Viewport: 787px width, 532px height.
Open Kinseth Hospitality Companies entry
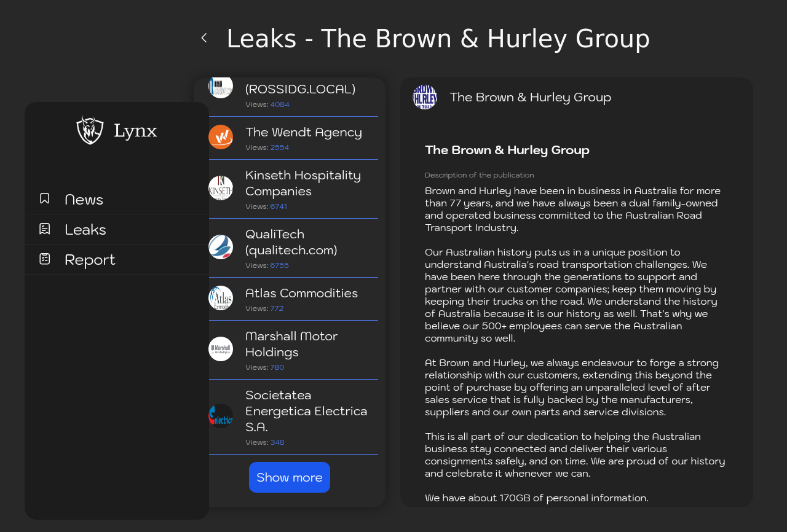pyautogui.click(x=293, y=189)
